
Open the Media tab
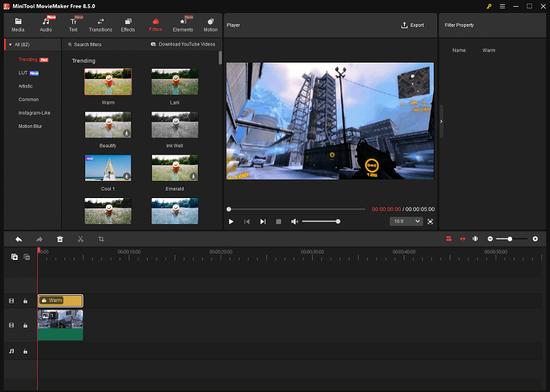pos(18,25)
